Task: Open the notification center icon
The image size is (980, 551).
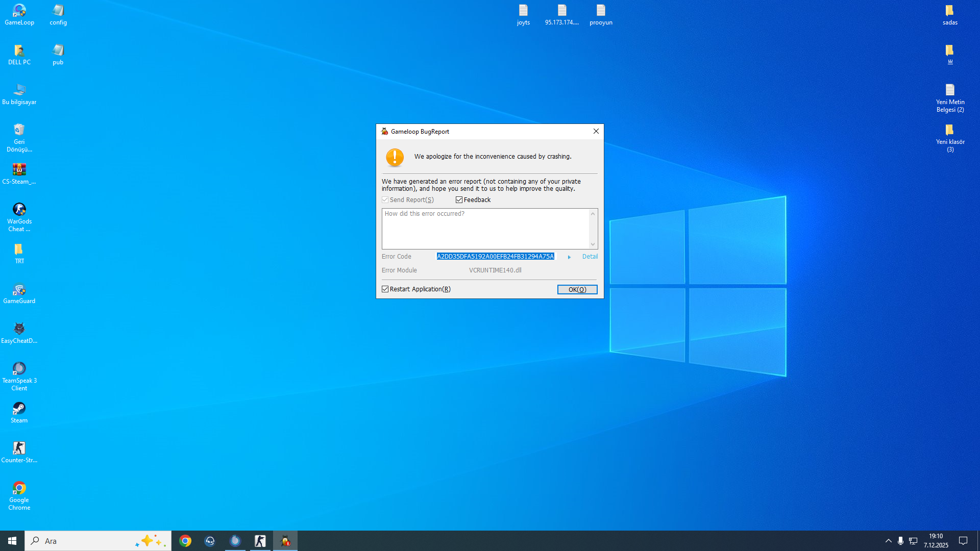Action: (x=963, y=541)
